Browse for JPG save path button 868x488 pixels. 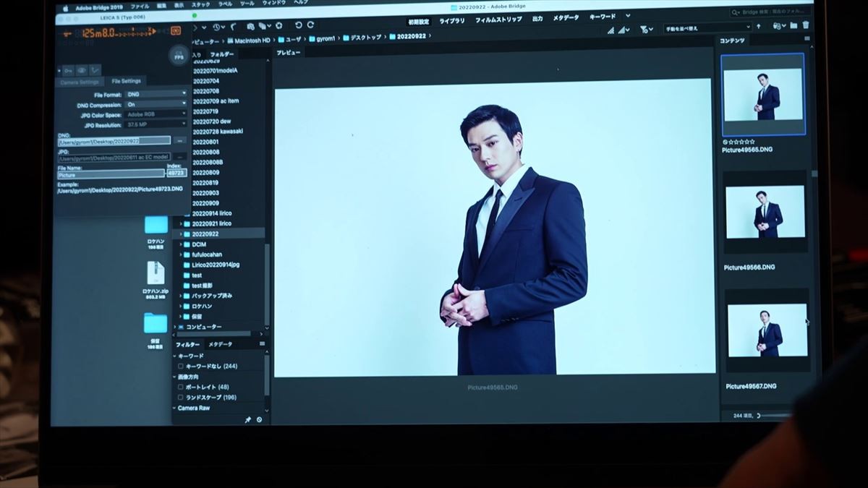tap(179, 157)
